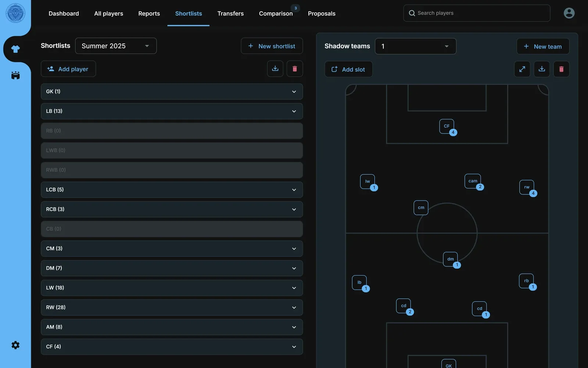
Task: Download the Summer 2025 shortlist
Action: (275, 69)
